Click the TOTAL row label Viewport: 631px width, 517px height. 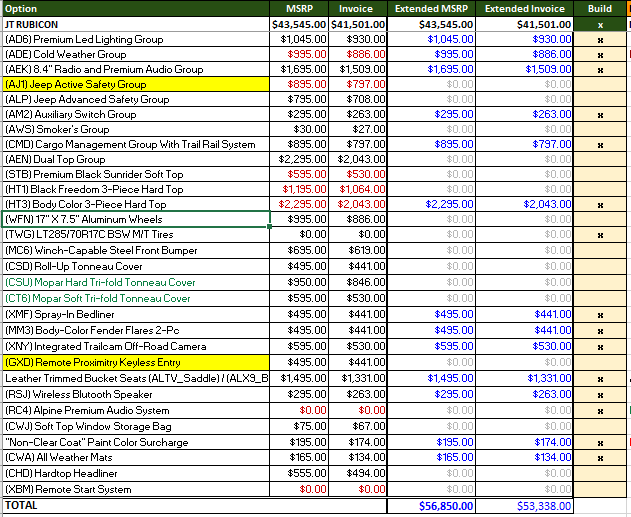(21, 505)
